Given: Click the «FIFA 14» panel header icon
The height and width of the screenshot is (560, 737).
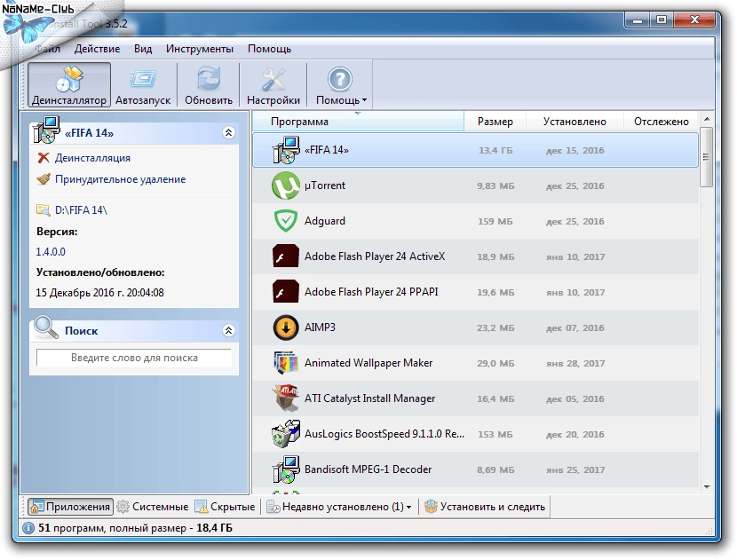Looking at the screenshot, I should pyautogui.click(x=46, y=130).
